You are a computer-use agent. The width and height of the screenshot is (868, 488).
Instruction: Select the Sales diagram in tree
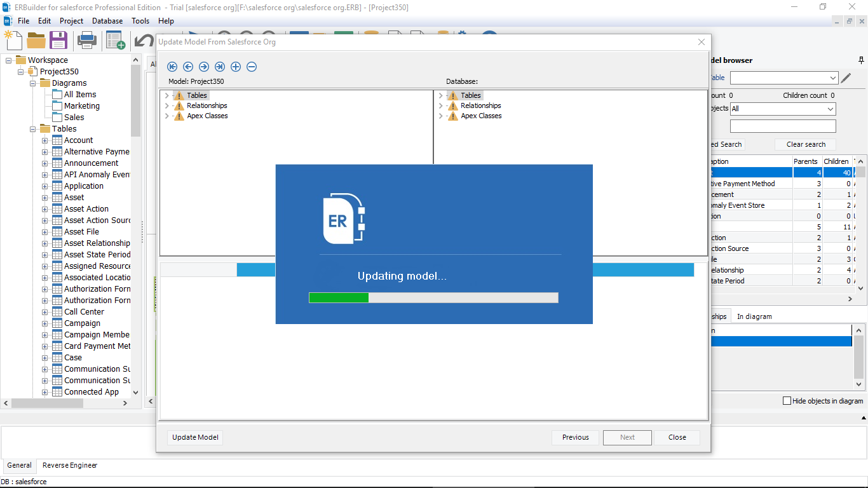(74, 118)
